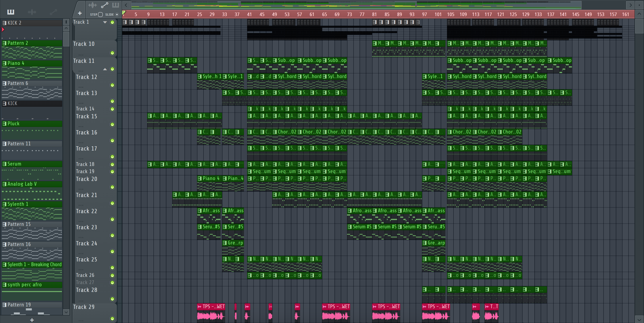Open clip menu icon of Gre..arp clip on Track 24

click(x=424, y=243)
